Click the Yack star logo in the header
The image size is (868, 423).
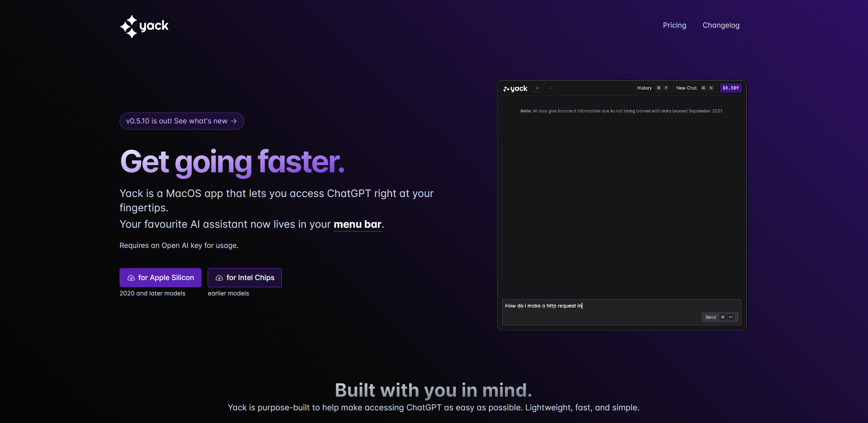coord(129,26)
